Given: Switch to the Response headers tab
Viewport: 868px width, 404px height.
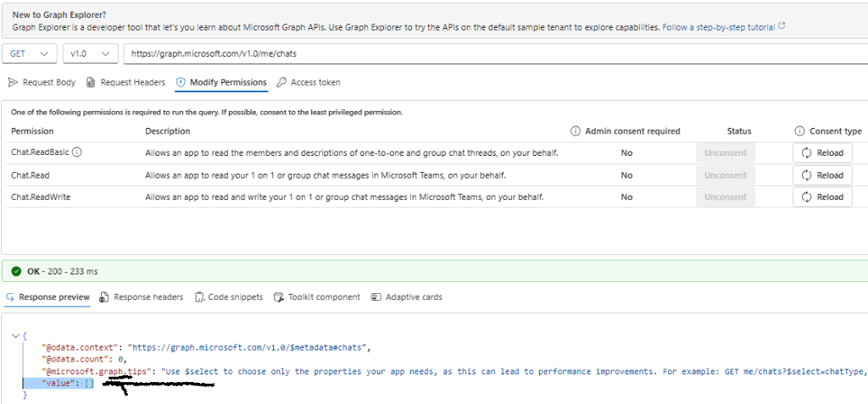Looking at the screenshot, I should point(142,297).
